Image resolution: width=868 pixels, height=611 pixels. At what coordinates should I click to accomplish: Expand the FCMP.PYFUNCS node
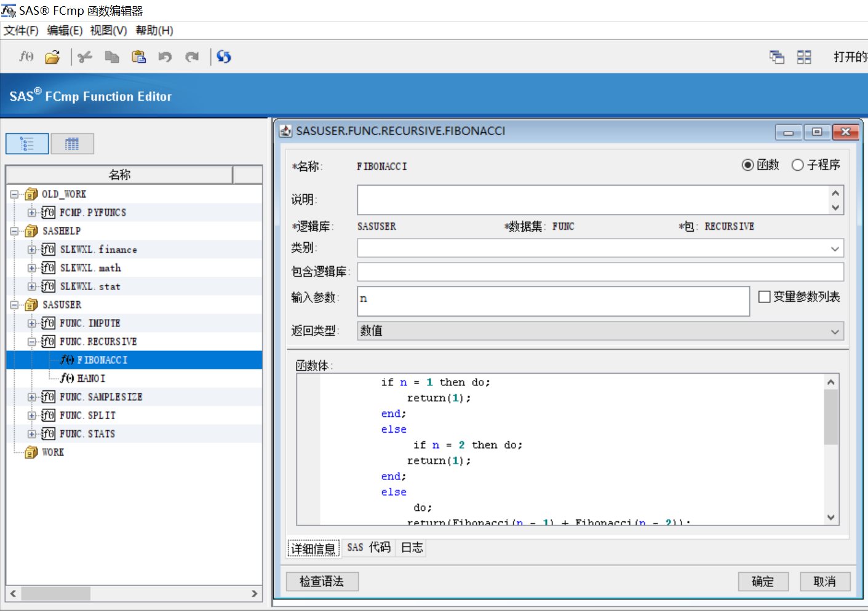(x=31, y=213)
